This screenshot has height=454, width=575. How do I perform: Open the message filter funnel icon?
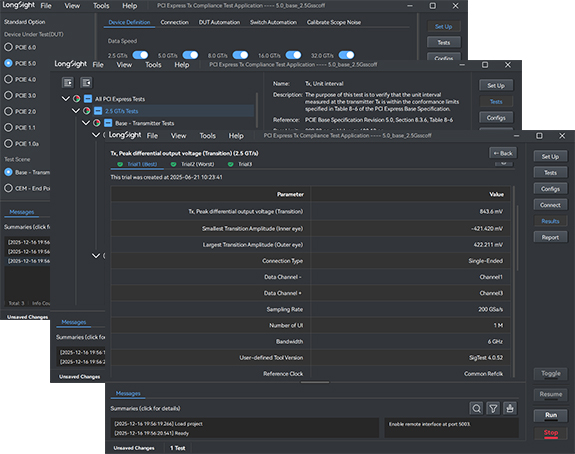493,408
